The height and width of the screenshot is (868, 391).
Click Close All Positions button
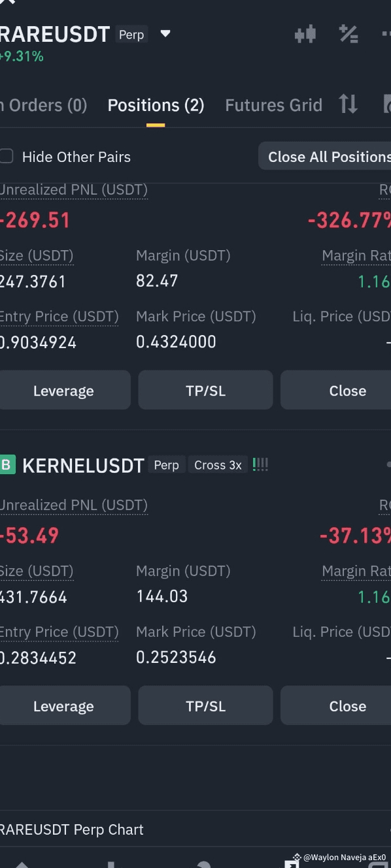[x=325, y=157]
